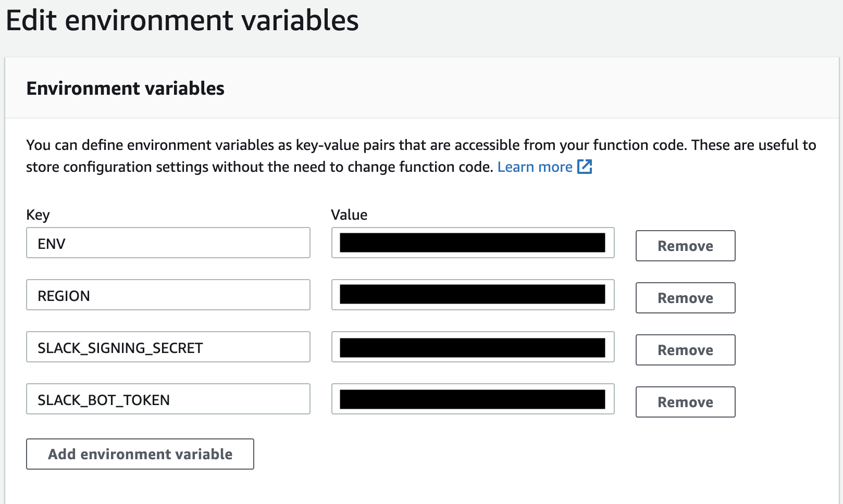Edit the SLACK_BOT_TOKEN value field

(473, 399)
